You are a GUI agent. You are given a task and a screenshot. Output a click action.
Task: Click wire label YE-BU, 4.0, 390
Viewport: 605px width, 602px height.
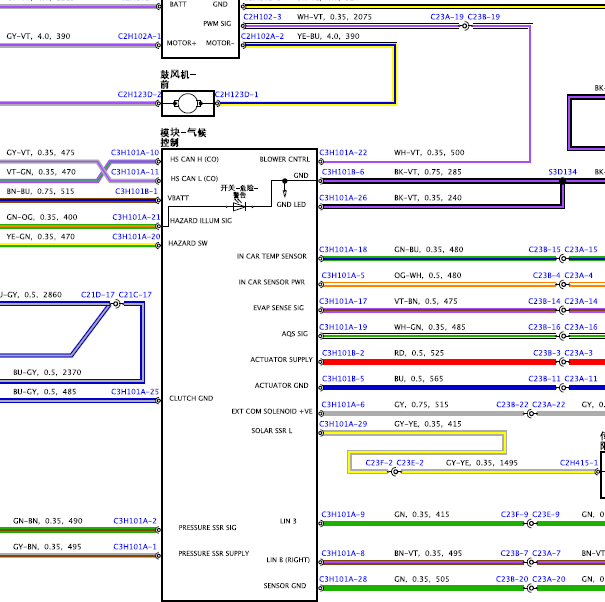[x=328, y=36]
